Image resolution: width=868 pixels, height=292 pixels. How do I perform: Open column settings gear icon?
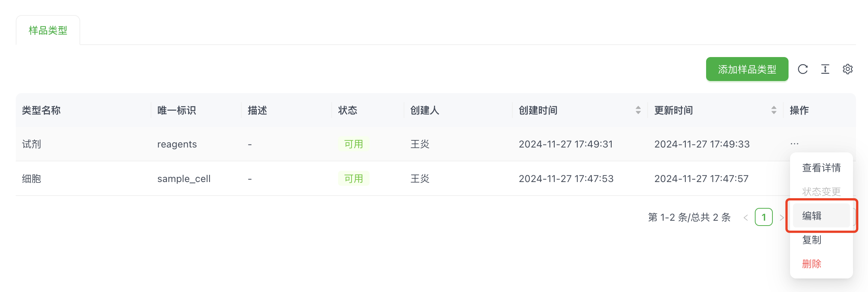tap(847, 69)
